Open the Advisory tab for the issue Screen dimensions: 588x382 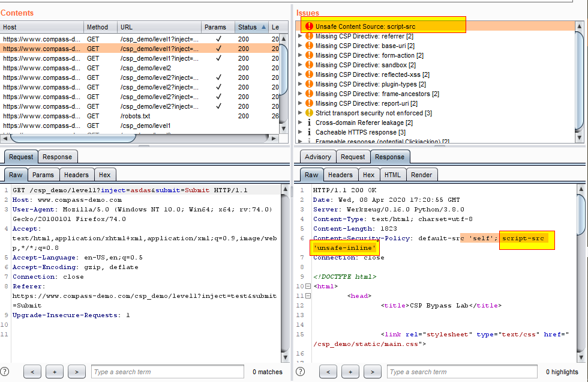[x=318, y=157]
